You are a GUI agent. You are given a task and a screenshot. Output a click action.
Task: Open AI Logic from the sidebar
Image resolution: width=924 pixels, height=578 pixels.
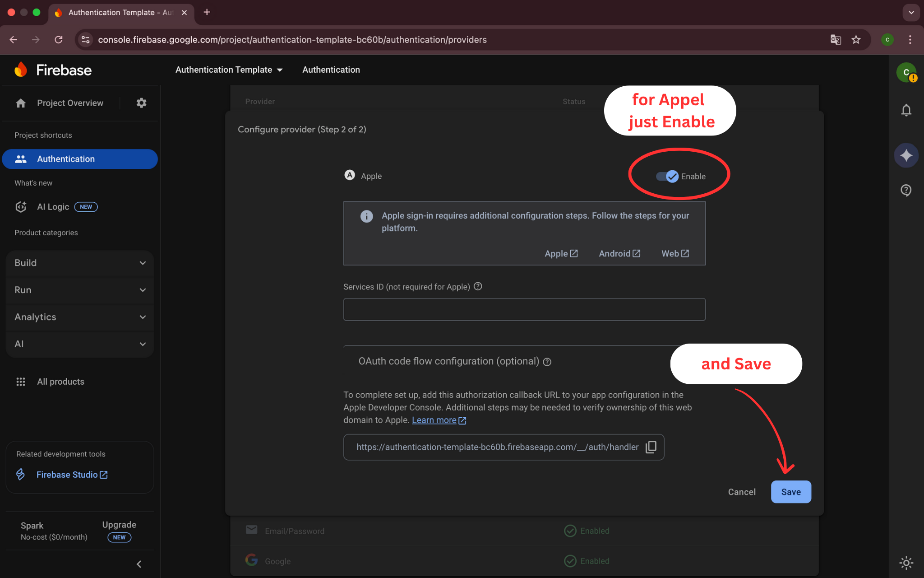(53, 207)
